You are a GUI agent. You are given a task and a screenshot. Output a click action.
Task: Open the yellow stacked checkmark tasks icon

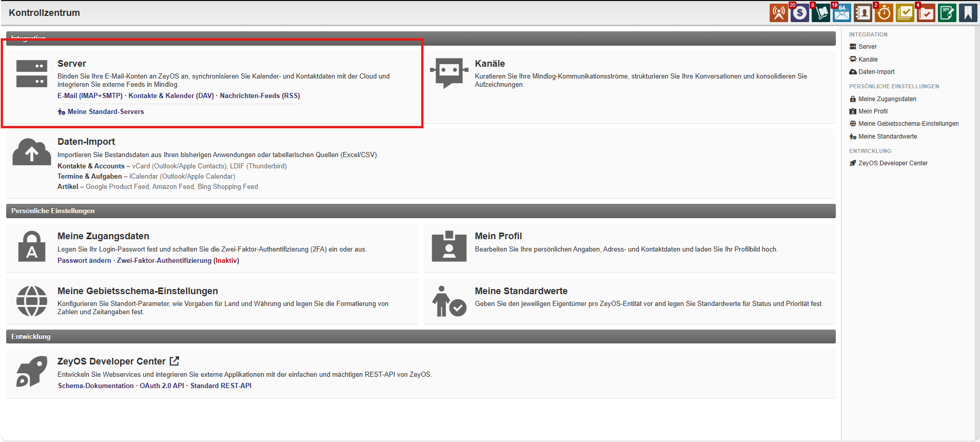pos(905,13)
